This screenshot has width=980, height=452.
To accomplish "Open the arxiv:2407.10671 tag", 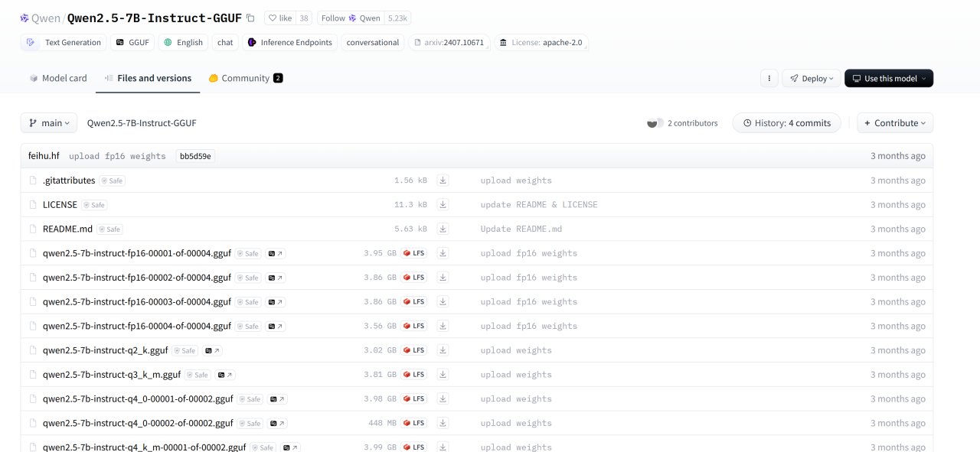I will click(x=449, y=43).
